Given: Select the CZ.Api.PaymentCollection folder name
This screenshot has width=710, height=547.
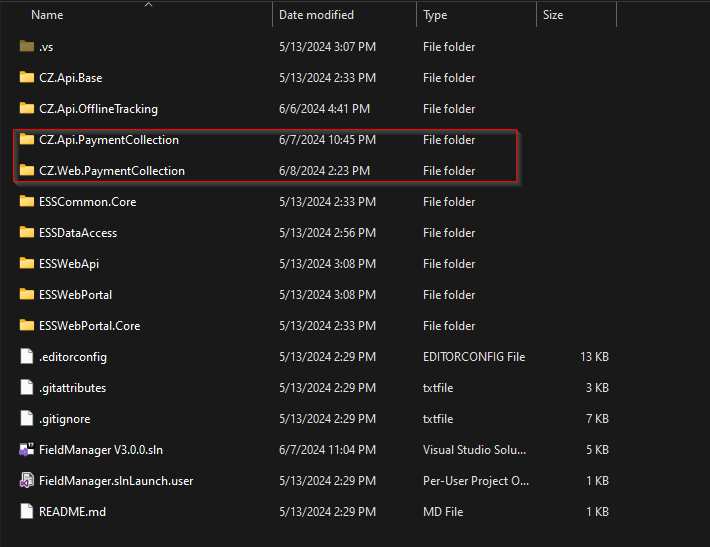Looking at the screenshot, I should 109,140.
